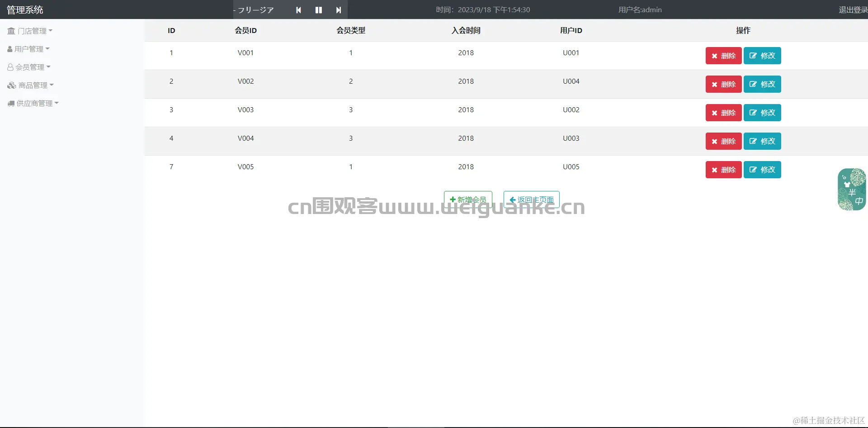Skip to the previous music track

(298, 10)
